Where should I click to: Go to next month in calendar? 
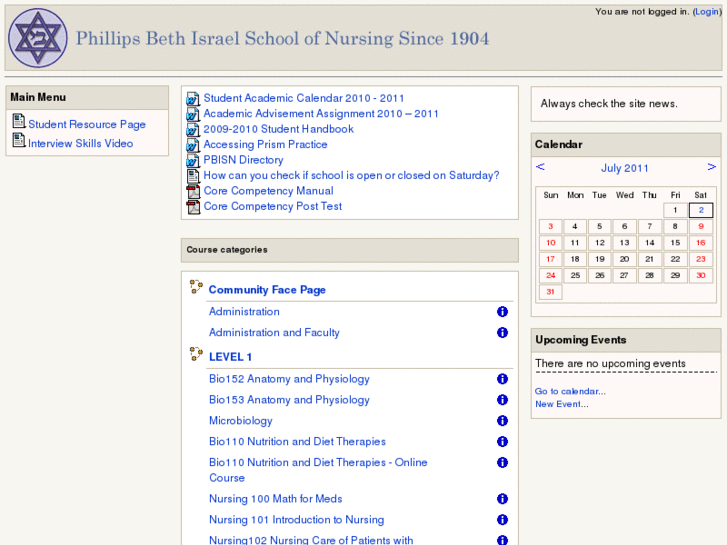(712, 167)
